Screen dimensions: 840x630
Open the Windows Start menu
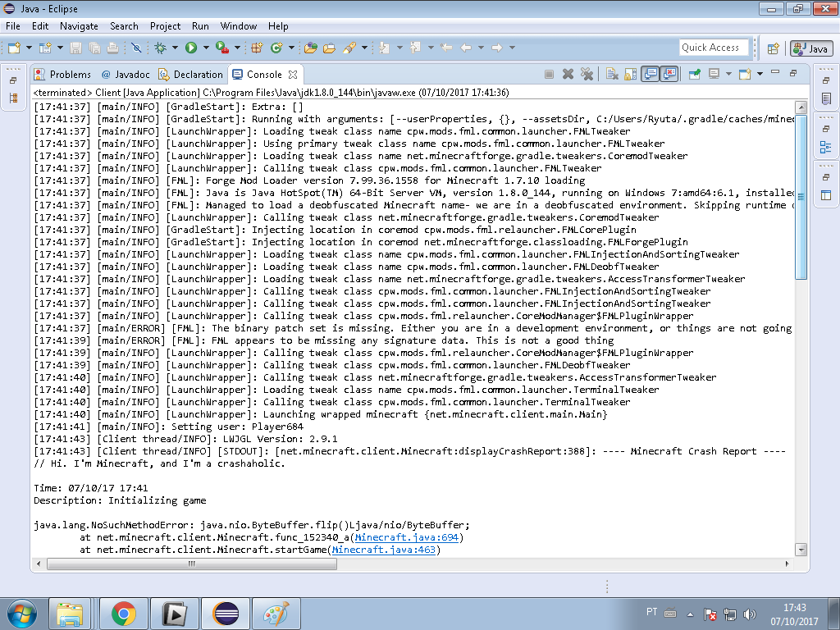pyautogui.click(x=22, y=614)
